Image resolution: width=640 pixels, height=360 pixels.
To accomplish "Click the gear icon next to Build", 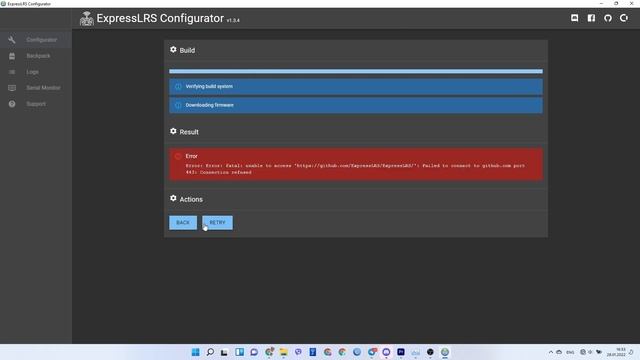I will point(173,49).
